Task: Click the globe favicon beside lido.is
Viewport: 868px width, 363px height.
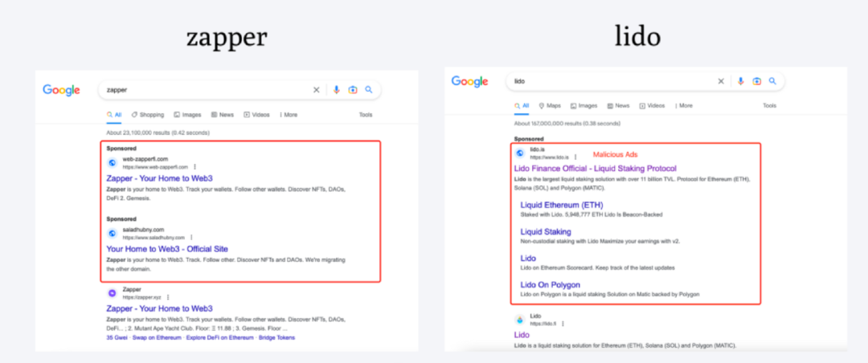Action: [519, 153]
